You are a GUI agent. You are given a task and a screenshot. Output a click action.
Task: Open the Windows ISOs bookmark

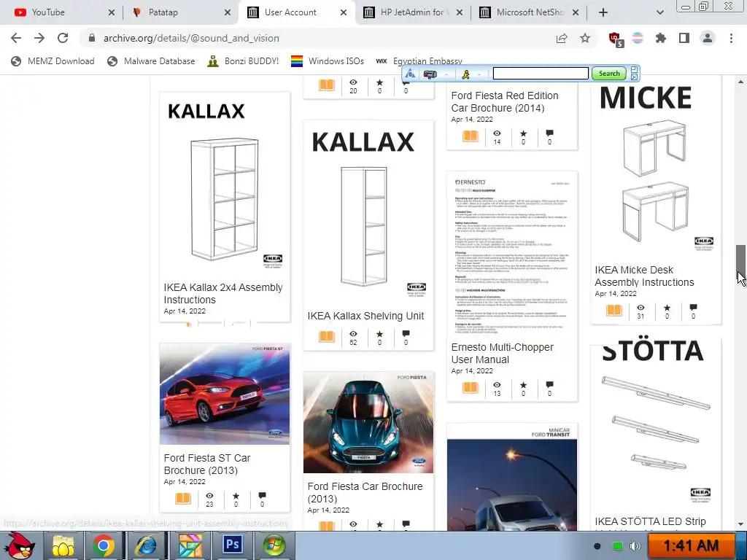(328, 61)
